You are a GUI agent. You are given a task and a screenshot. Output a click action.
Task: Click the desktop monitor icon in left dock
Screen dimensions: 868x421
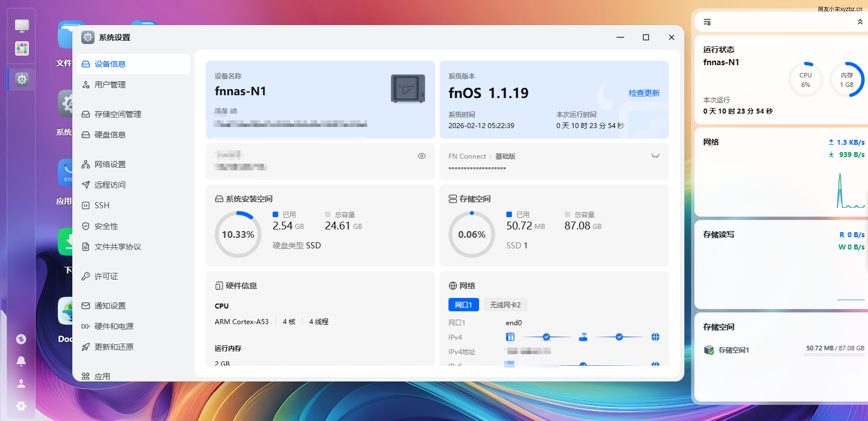[x=22, y=25]
